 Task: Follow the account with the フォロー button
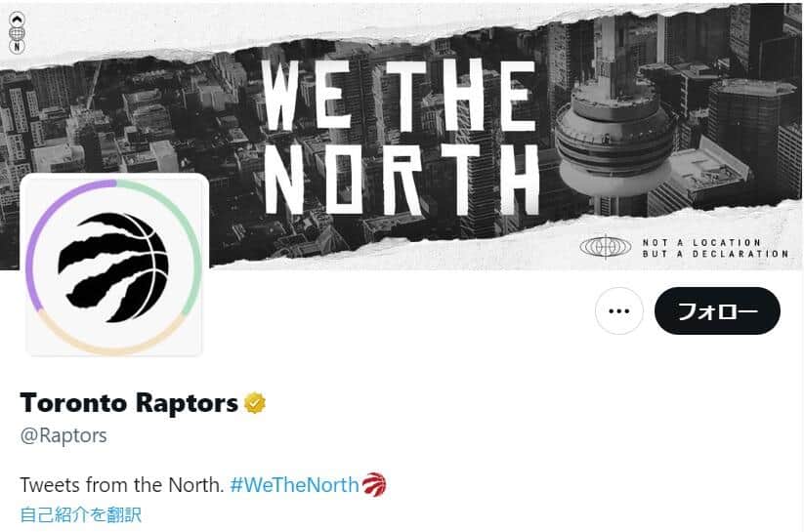(x=717, y=310)
